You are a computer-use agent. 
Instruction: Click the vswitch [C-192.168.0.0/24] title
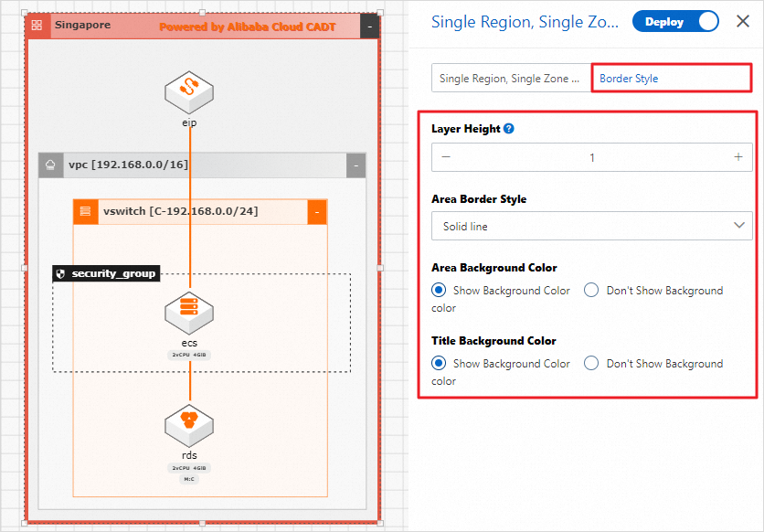(x=180, y=211)
